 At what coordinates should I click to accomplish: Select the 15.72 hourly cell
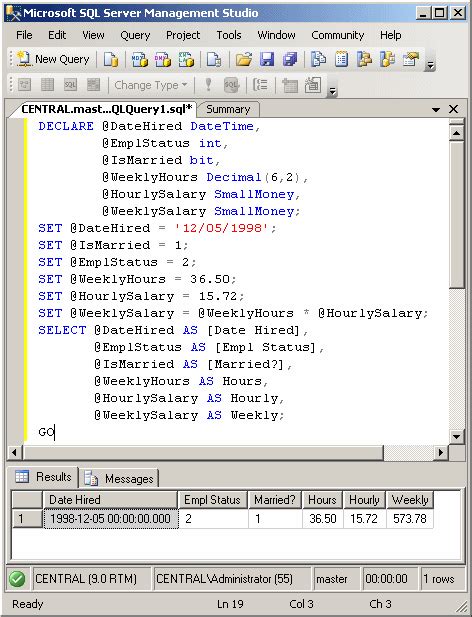point(364,519)
